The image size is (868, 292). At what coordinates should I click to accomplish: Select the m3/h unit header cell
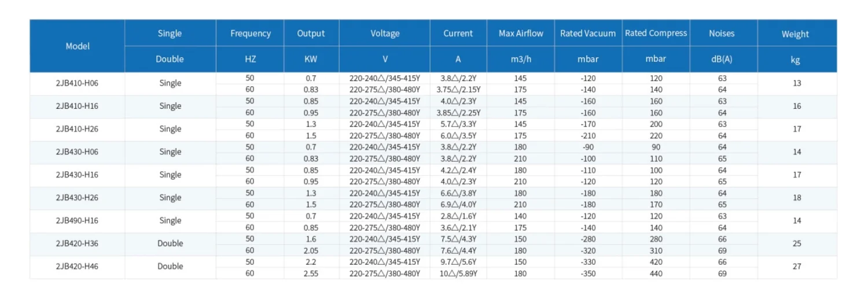[521, 59]
